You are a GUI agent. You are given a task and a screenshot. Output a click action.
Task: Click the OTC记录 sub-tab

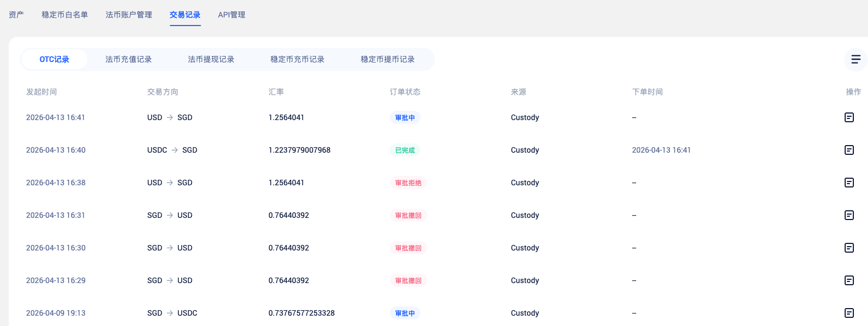coord(54,59)
